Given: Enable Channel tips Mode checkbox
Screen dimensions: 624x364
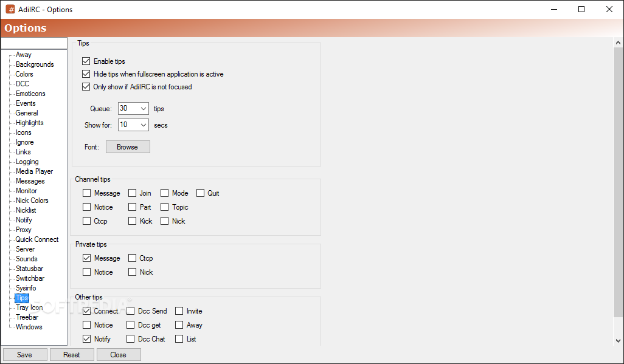Looking at the screenshot, I should (164, 193).
